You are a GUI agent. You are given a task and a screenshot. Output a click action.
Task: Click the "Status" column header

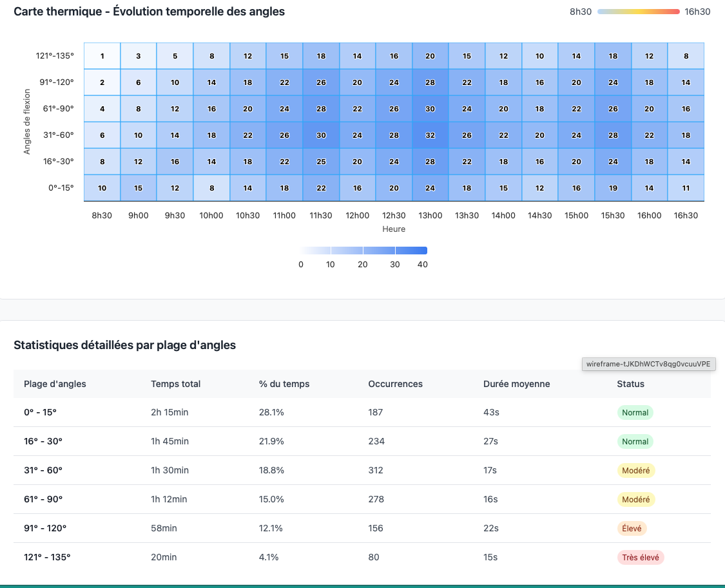tap(630, 384)
